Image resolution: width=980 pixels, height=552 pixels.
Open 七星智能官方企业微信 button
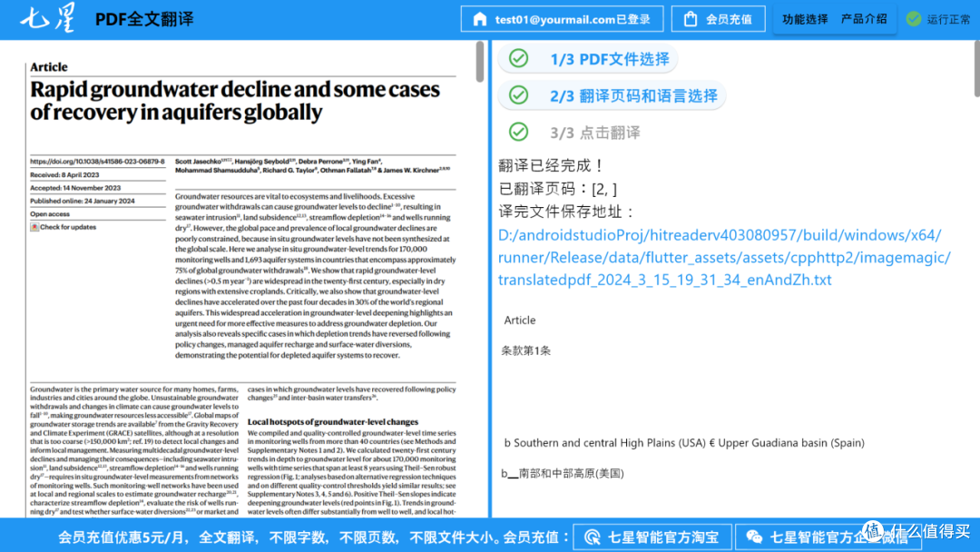tap(828, 537)
